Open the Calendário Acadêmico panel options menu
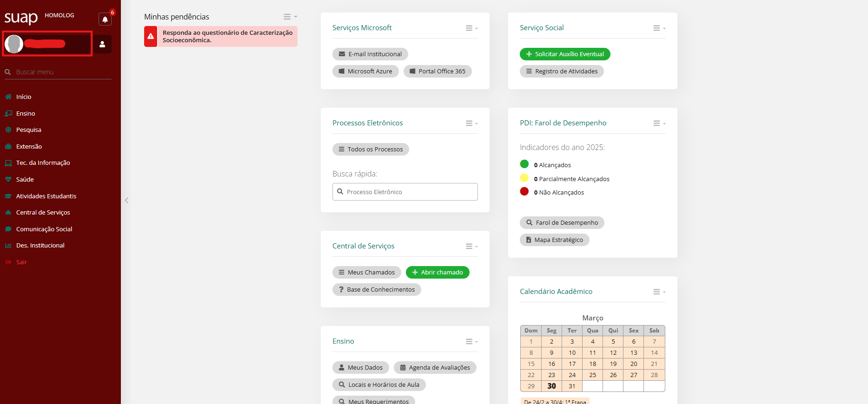The width and height of the screenshot is (868, 404). point(659,292)
